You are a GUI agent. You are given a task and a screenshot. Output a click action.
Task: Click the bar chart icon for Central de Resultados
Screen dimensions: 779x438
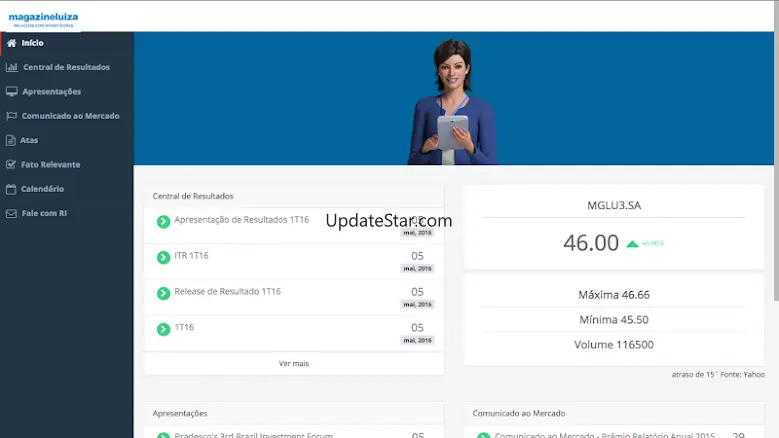coord(11,67)
